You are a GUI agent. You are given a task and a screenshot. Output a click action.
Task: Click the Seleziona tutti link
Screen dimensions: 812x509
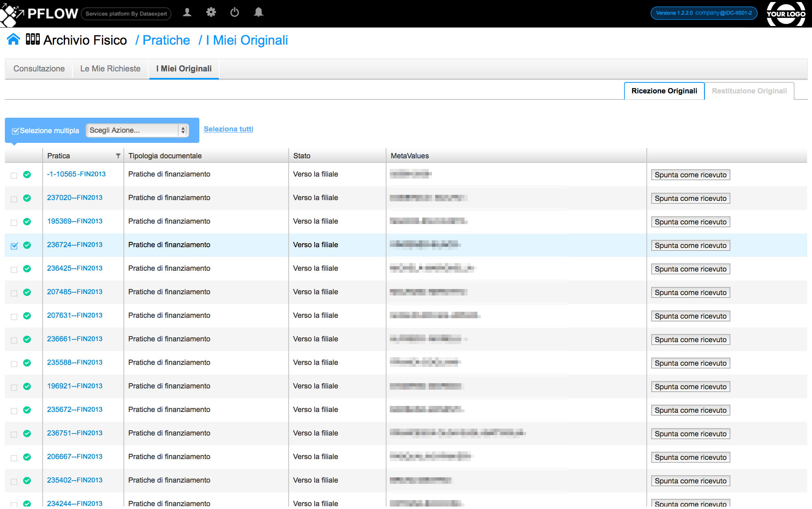(228, 129)
